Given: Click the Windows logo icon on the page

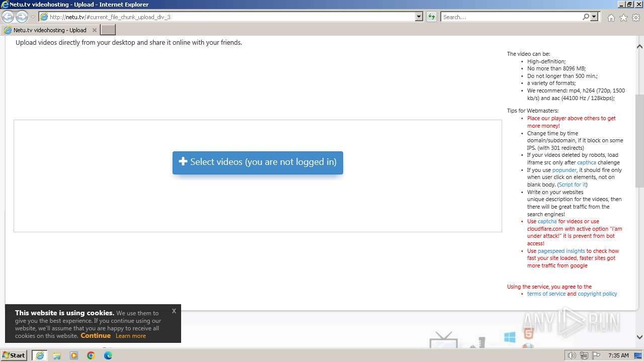Looking at the screenshot, I should point(510,337).
